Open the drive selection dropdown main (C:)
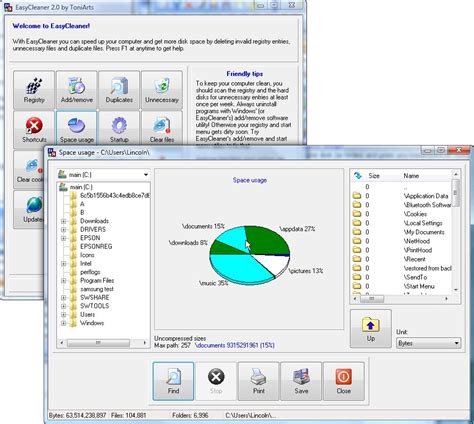474x424 pixels. [104, 175]
